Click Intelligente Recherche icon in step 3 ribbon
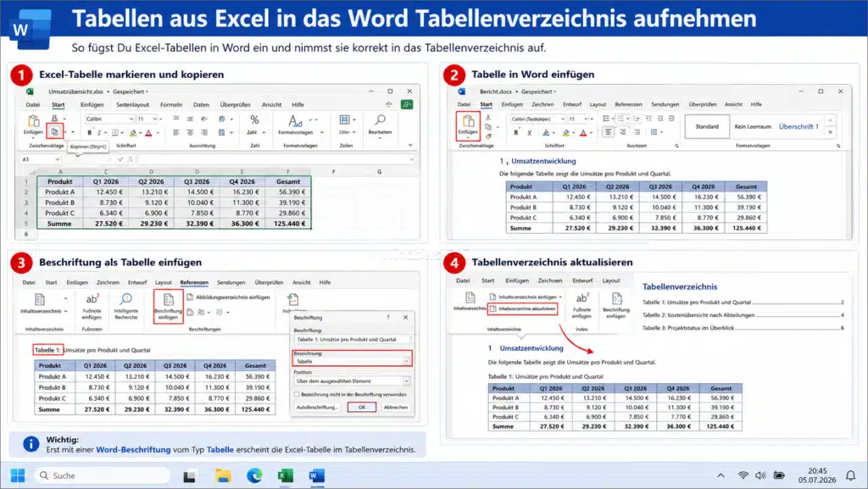Image resolution: width=868 pixels, height=489 pixels. (126, 299)
